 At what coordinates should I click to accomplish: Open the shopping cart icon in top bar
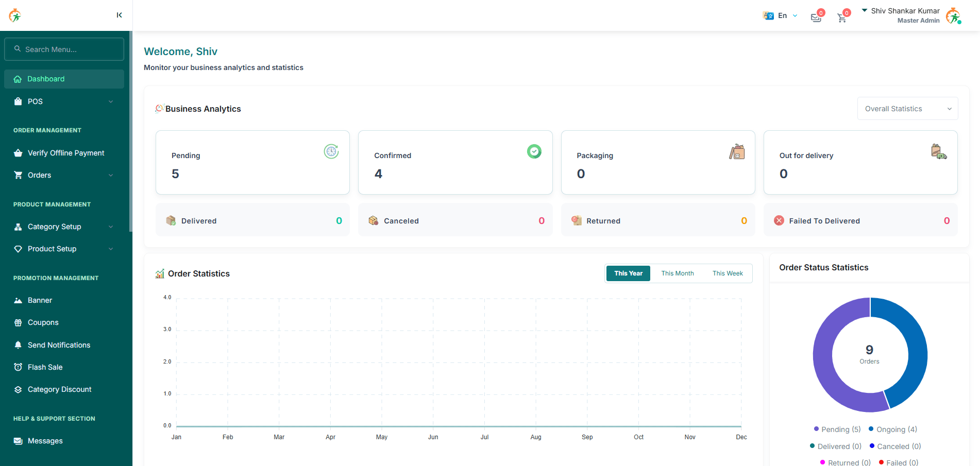[x=842, y=17]
